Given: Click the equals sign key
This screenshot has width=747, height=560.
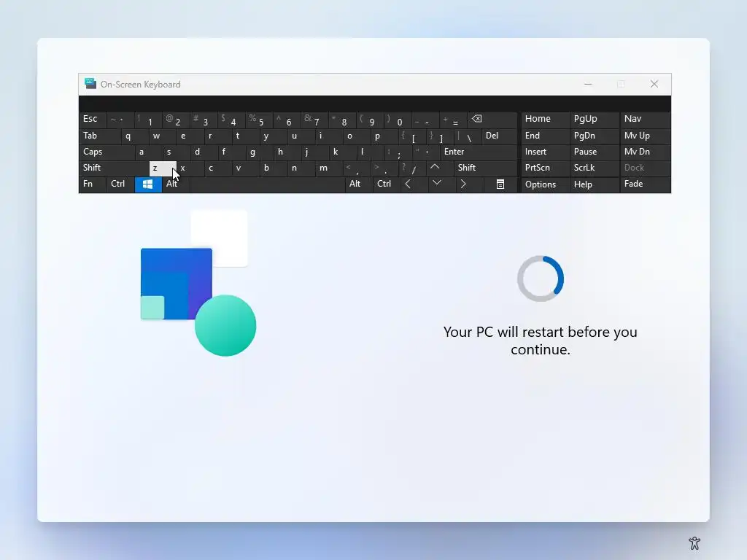Looking at the screenshot, I should point(453,120).
